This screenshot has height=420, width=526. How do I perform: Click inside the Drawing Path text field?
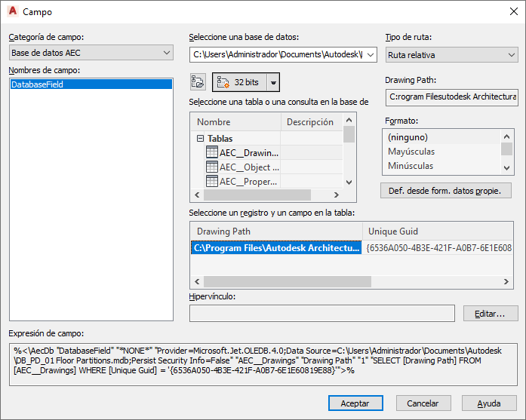[x=451, y=97]
